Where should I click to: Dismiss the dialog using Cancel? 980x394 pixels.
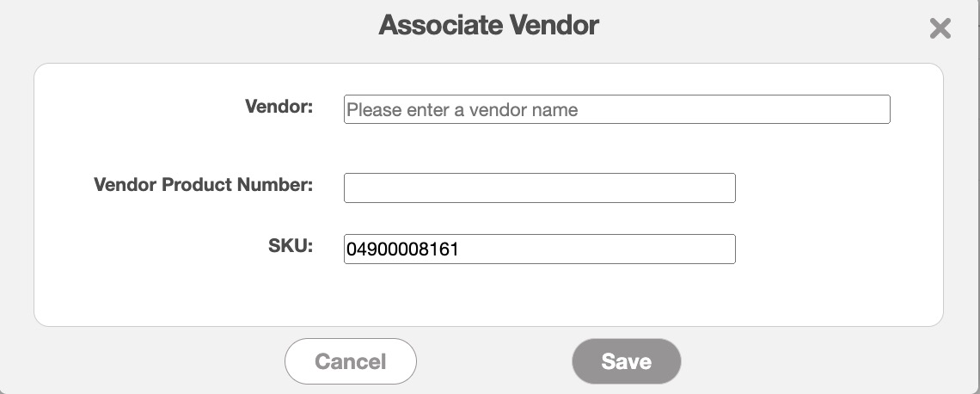click(350, 361)
